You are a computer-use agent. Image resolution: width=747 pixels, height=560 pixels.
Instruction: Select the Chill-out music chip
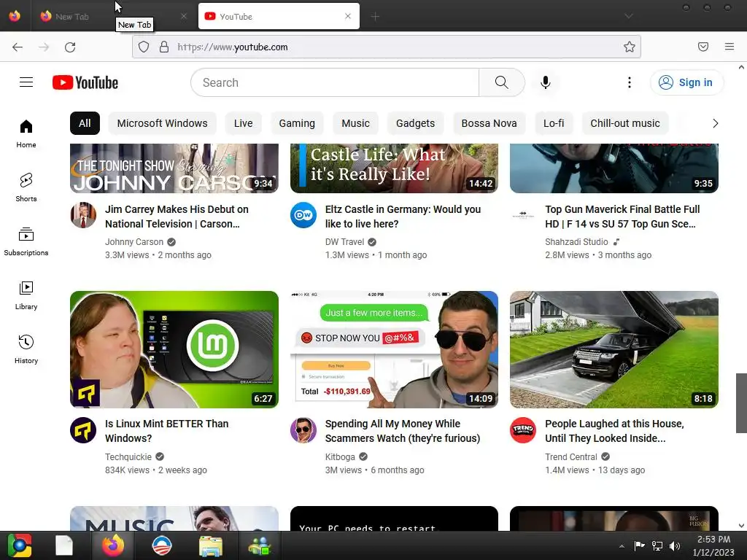coord(625,123)
